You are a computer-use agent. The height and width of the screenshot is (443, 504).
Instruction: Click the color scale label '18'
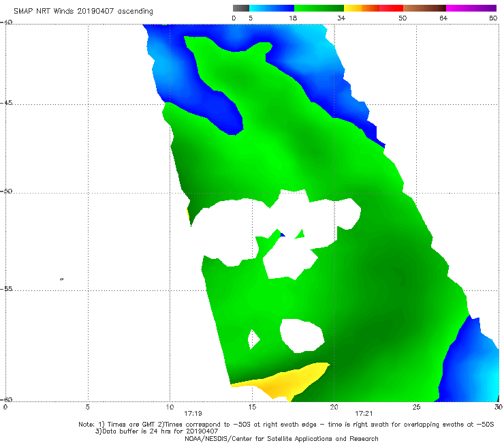click(293, 18)
